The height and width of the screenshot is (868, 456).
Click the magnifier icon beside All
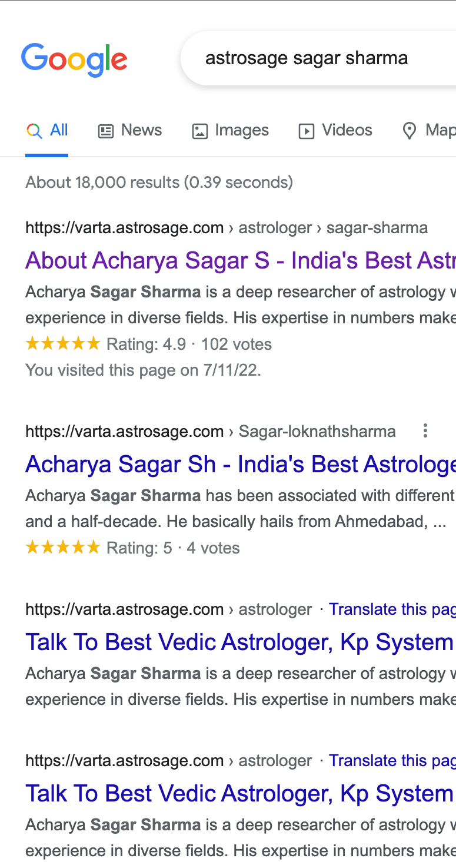[34, 131]
